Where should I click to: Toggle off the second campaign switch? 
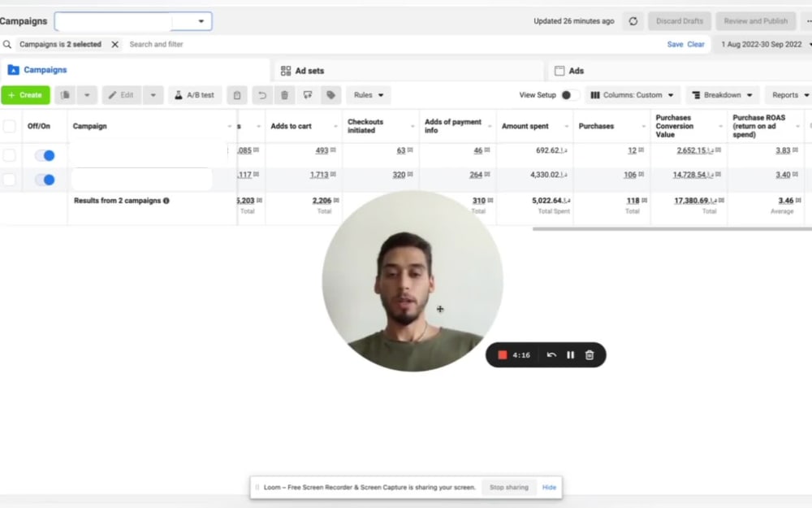tap(45, 180)
